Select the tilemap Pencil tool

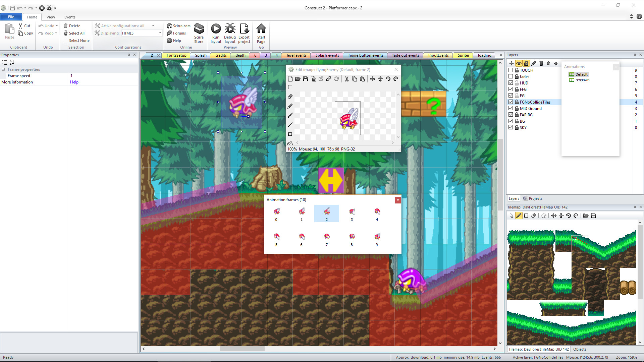(519, 216)
